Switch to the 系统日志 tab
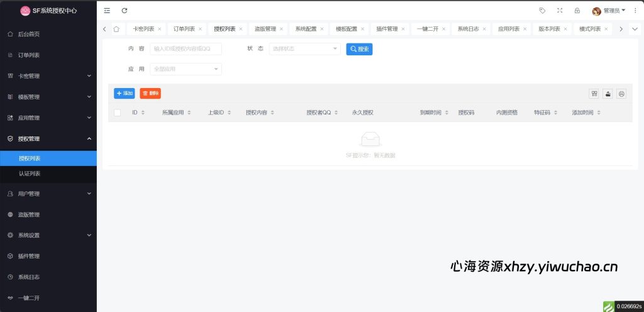644x312 pixels. [x=468, y=29]
